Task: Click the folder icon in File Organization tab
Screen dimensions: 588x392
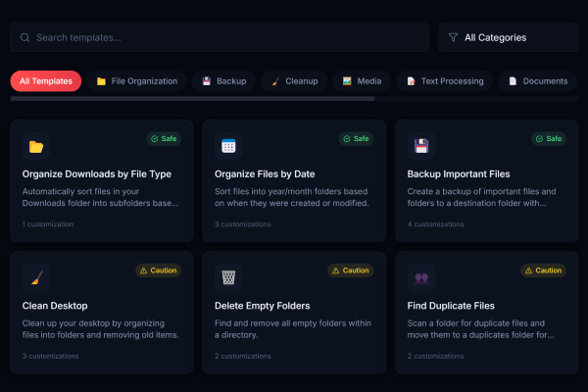Action: [x=101, y=81]
